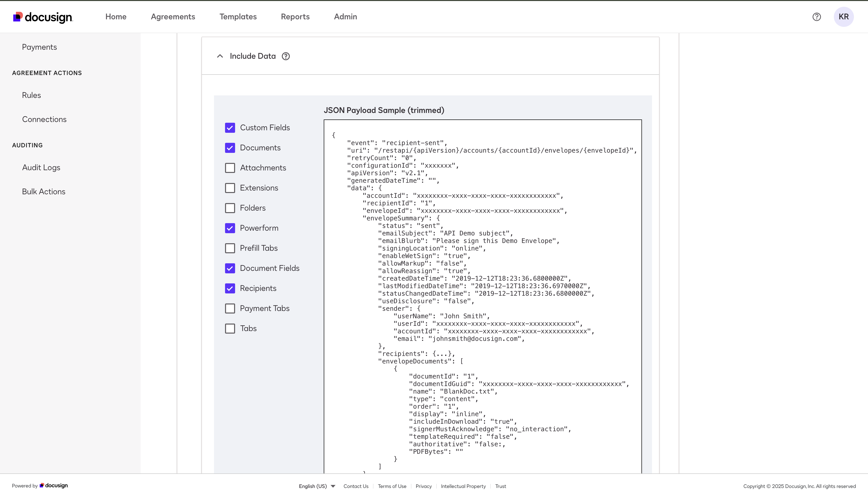
Task: Open the English (US) language dropdown
Action: 316,486
